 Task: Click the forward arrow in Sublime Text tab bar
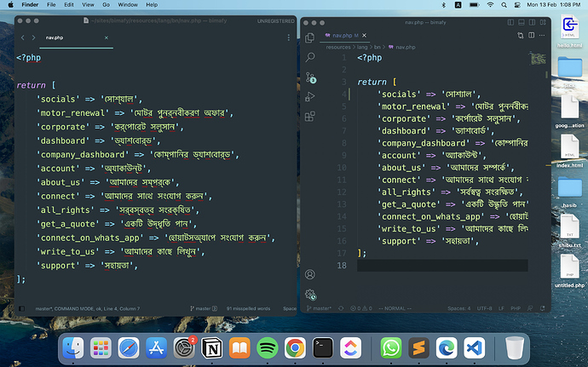click(33, 37)
